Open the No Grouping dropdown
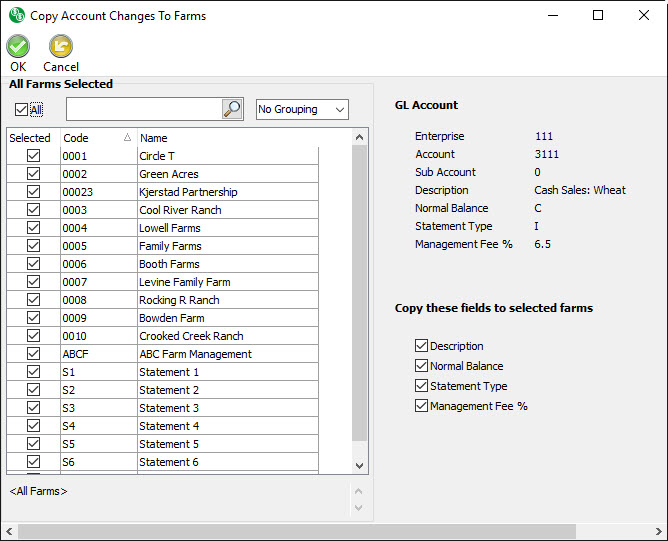The image size is (668, 541). coord(302,109)
